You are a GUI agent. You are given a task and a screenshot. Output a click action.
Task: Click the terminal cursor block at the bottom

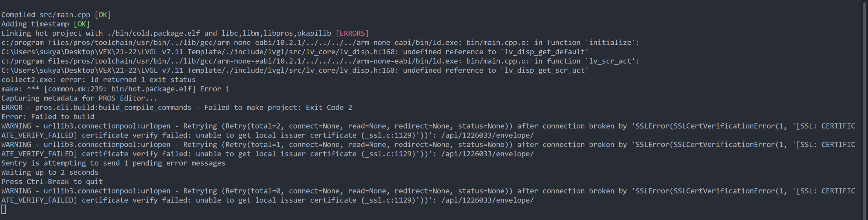pyautogui.click(x=4, y=210)
